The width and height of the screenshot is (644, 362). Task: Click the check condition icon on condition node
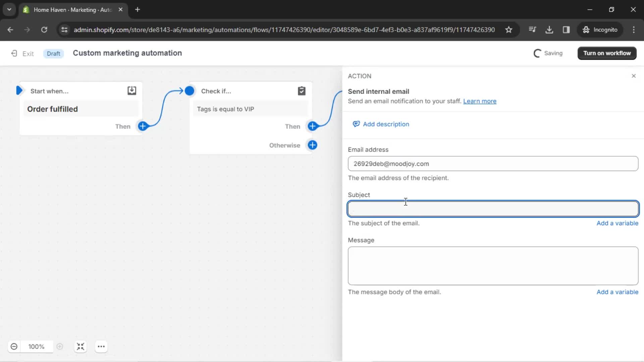(302, 91)
